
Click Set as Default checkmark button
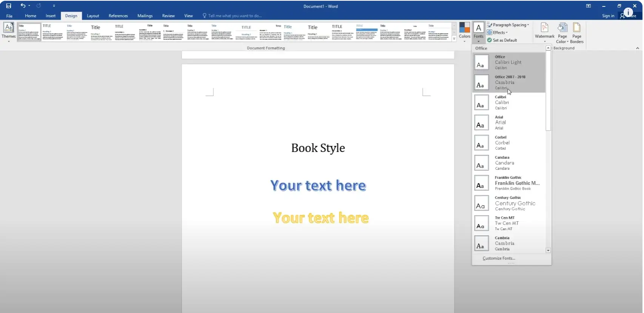(502, 40)
